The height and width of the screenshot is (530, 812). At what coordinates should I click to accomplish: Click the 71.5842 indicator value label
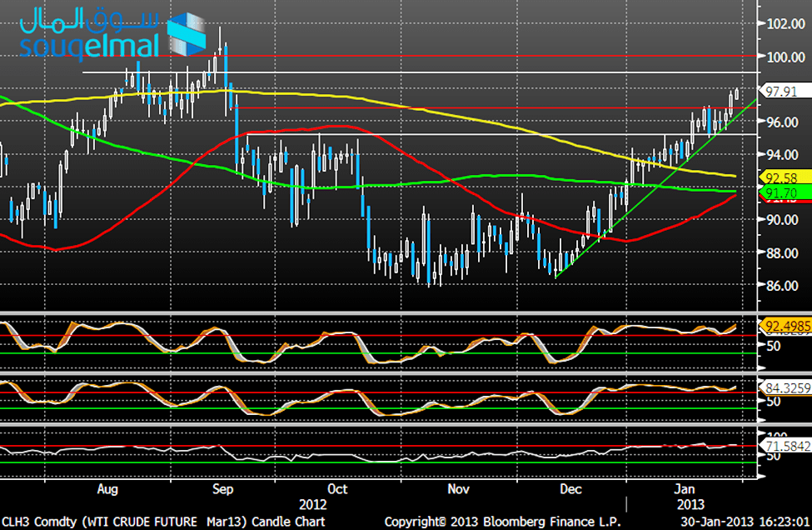point(786,446)
